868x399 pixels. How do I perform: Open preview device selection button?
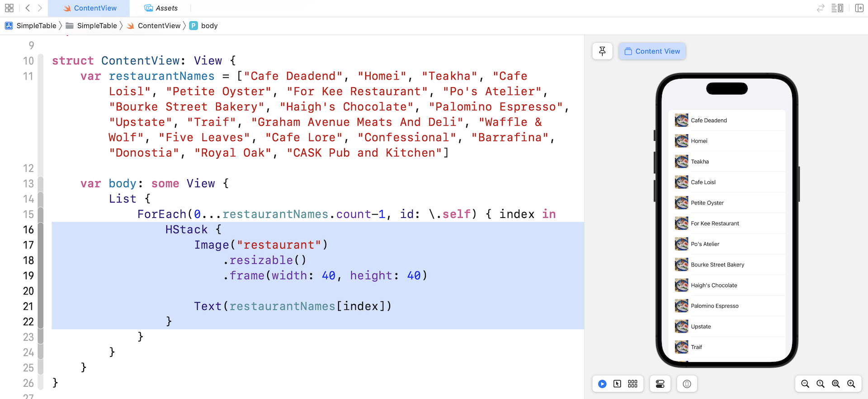coord(687,384)
